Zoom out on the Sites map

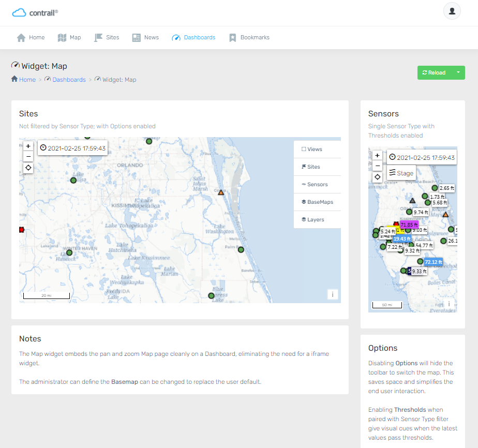(28, 157)
